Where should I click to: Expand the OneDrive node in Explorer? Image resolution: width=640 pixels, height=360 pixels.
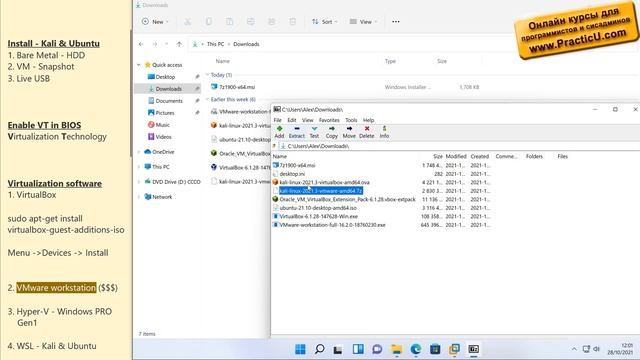pos(139,152)
